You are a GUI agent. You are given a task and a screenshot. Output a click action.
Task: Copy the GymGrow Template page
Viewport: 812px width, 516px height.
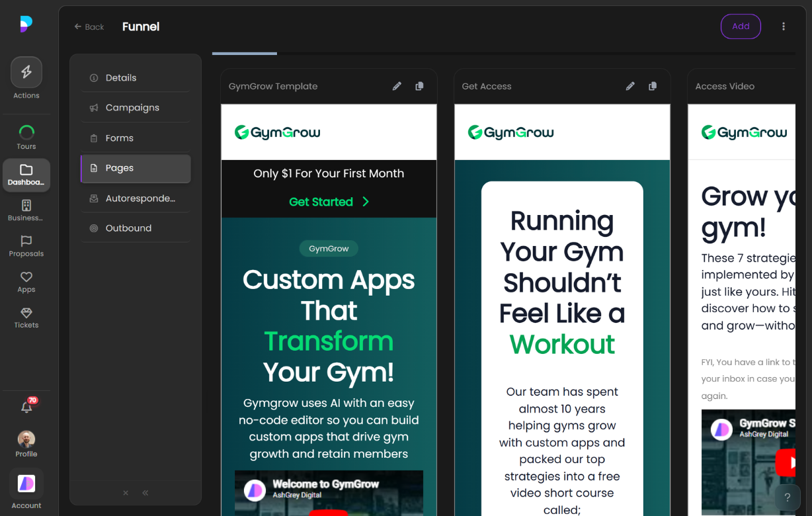click(419, 86)
